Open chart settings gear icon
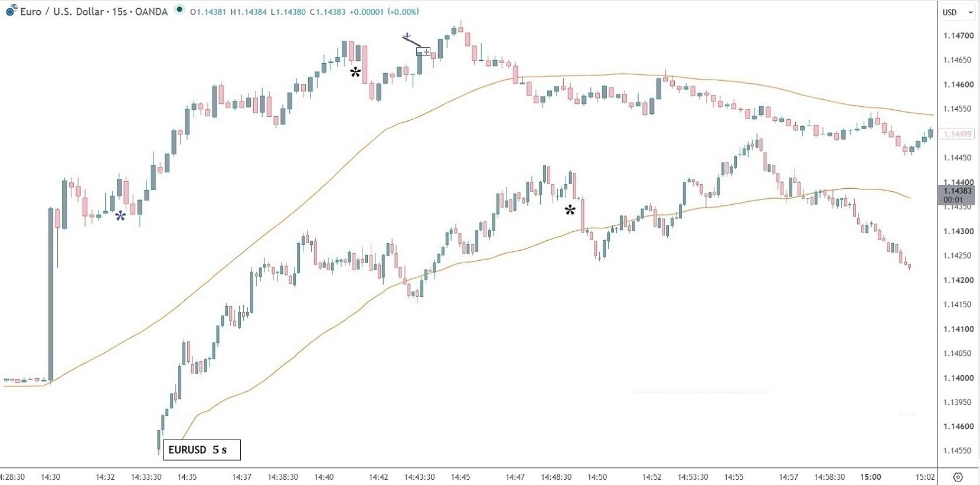 [958, 477]
